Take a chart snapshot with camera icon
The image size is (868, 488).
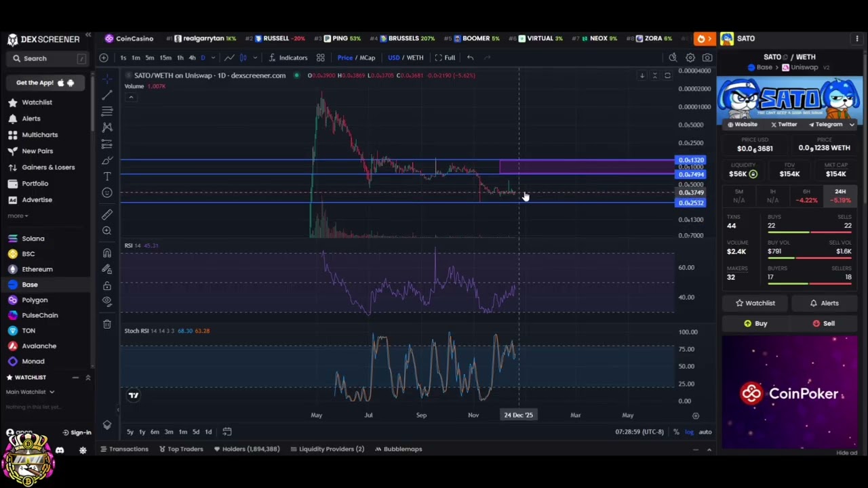pos(707,58)
